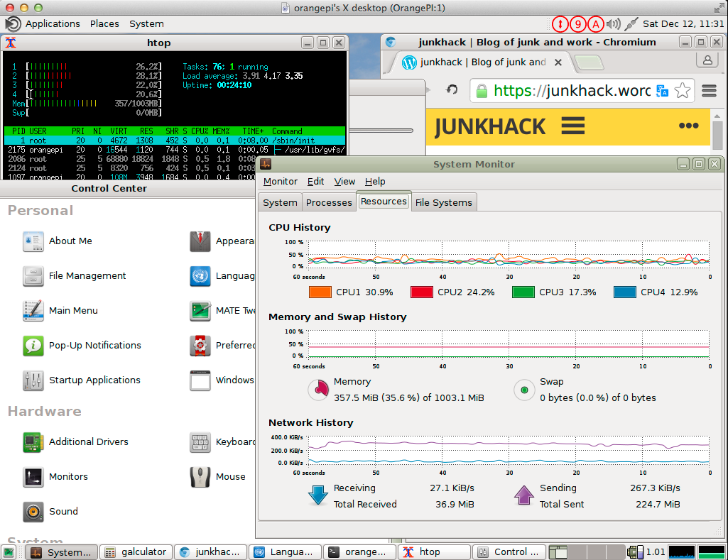Open Additional Drivers

(x=33, y=442)
